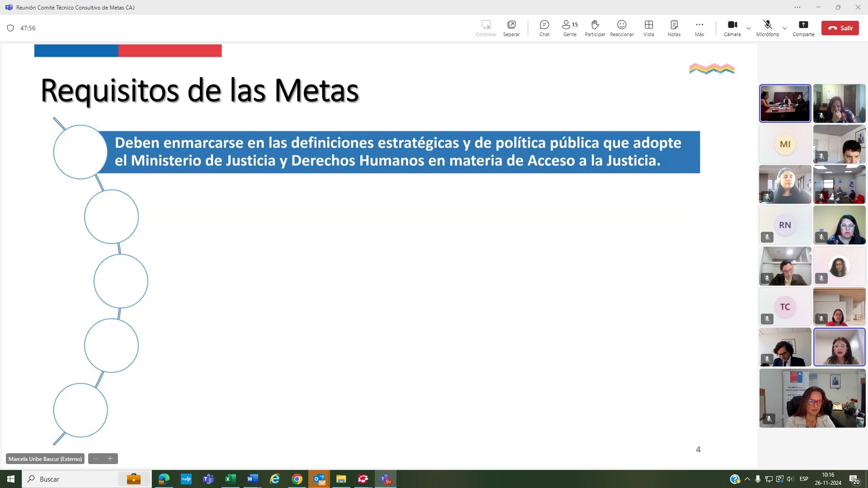This screenshot has width=868, height=488.
Task: Toggle system volume speaker in tray
Action: (x=790, y=479)
